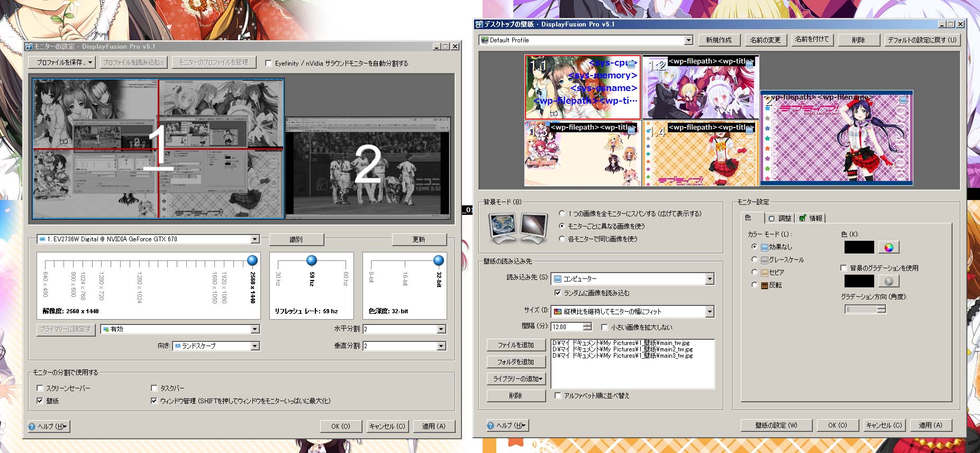
Task: Enable タスクバー for monitor splitting
Action: click(154, 388)
